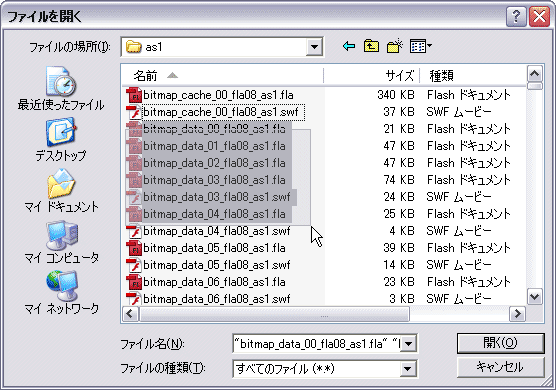Go back using the green arrow icon
Screen dimensions: 556x390
click(x=349, y=46)
